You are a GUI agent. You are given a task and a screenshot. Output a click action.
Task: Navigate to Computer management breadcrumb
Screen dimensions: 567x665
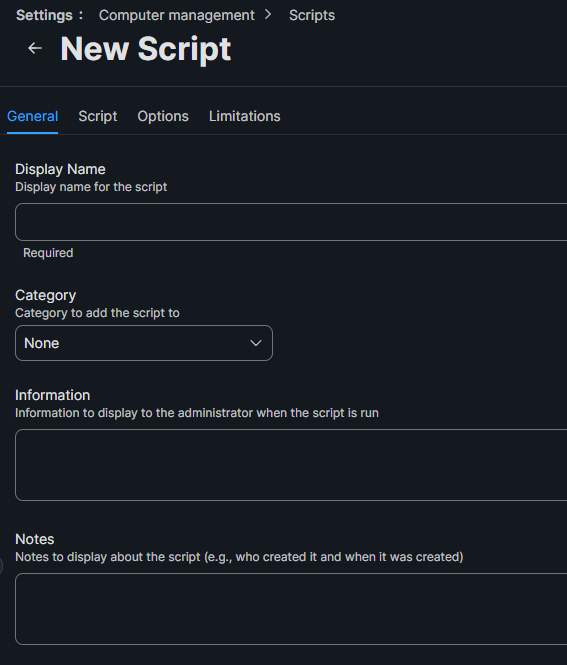tap(176, 15)
